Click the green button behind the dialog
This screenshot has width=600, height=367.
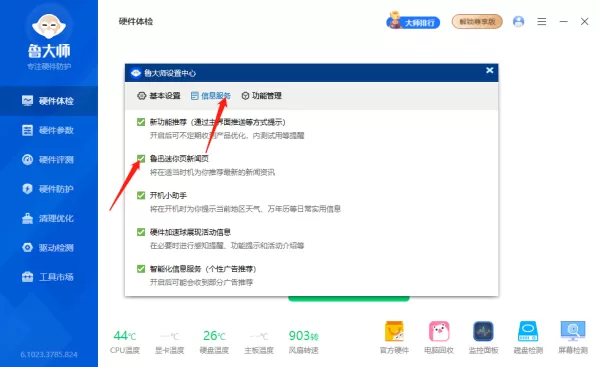click(349, 298)
